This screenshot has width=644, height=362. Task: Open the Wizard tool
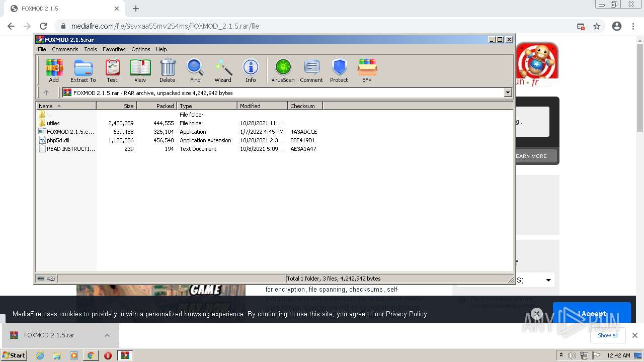click(223, 70)
